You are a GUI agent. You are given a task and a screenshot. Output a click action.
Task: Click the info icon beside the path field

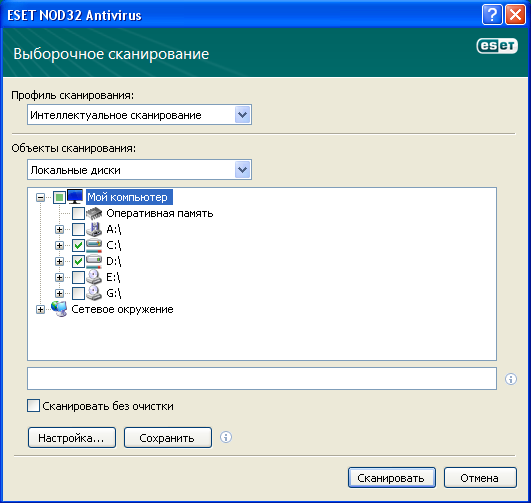(x=511, y=379)
